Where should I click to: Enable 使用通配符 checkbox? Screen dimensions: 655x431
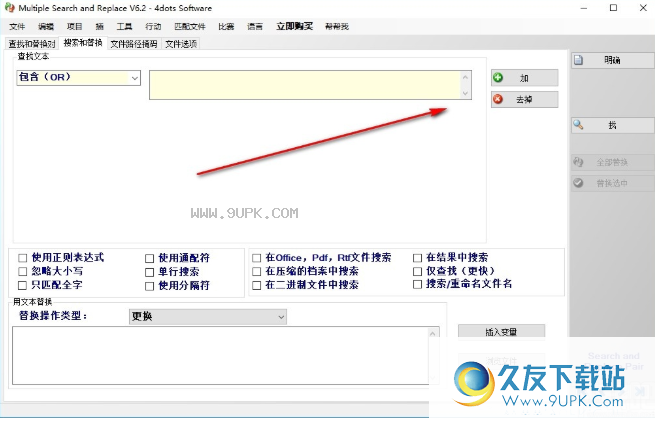(150, 259)
